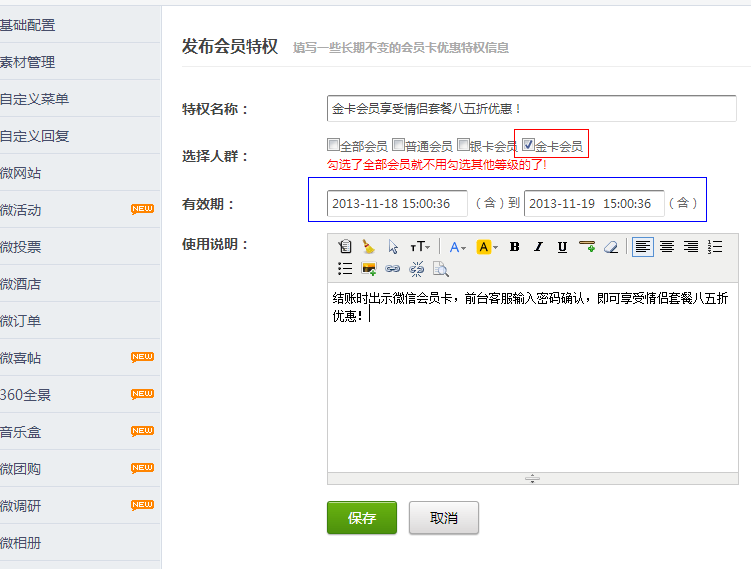
Task: Enable the 普通会员 checkbox
Action: coord(398,145)
